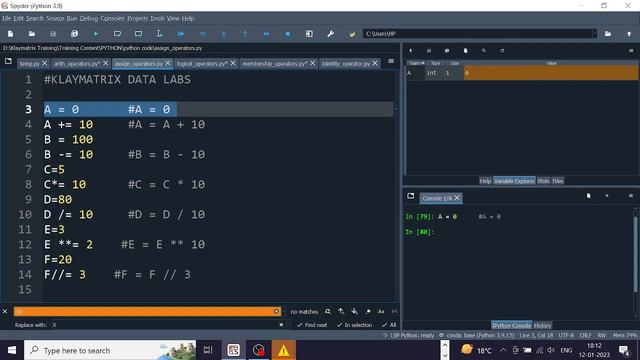
Task: Import data in Variable Explorer
Action: 411,51
